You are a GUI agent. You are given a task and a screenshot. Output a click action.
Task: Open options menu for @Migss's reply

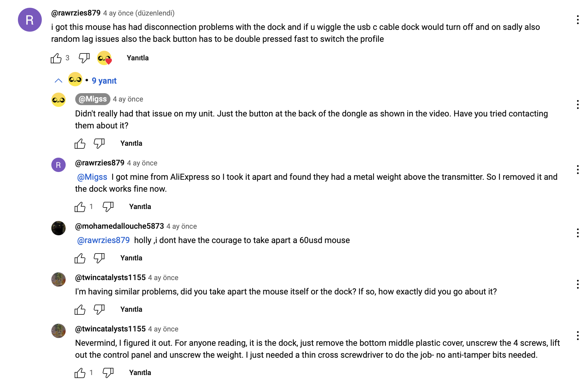(x=578, y=105)
